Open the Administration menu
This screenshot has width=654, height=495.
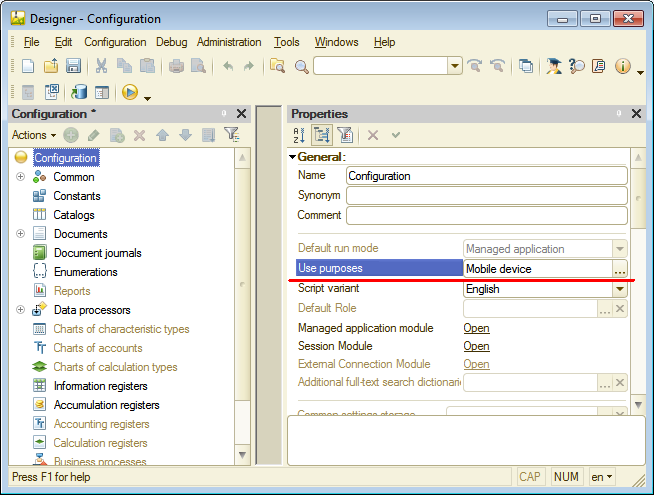click(x=229, y=42)
